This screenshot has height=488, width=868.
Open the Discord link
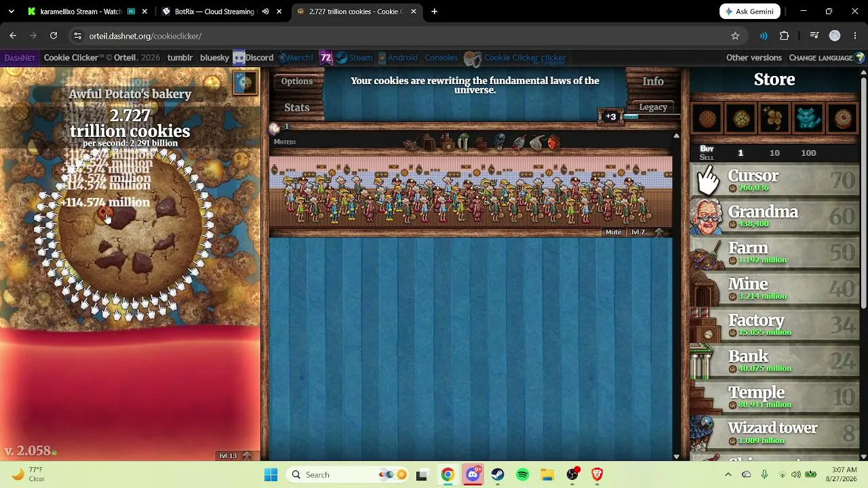(254, 58)
